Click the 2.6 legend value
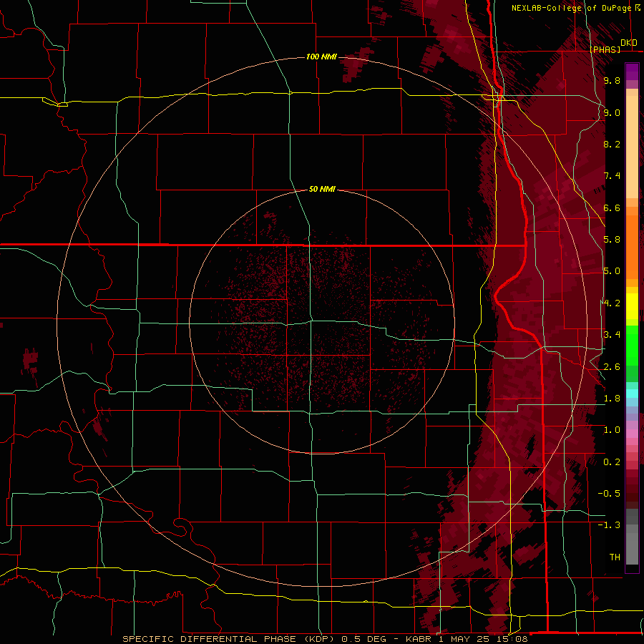 click(x=612, y=367)
